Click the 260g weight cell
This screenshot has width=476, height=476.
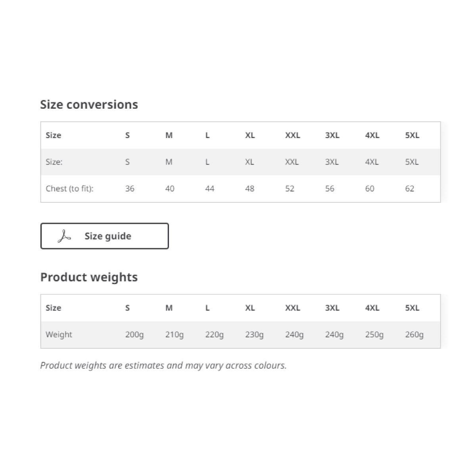415,334
